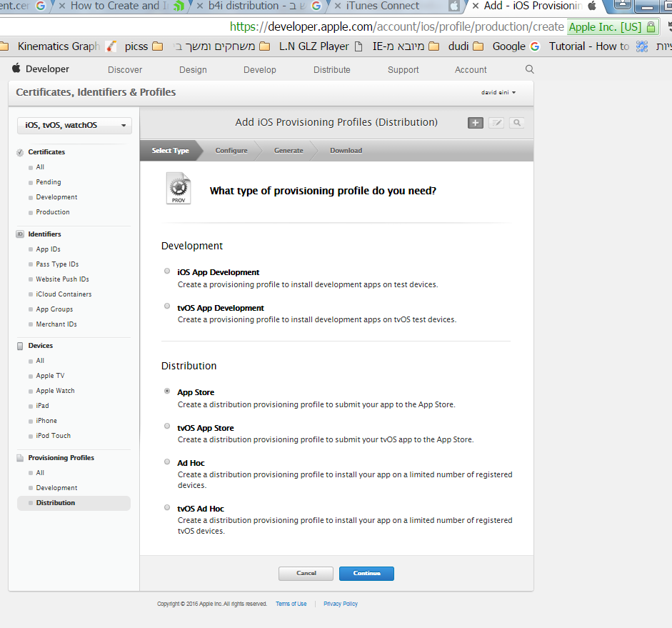Select the tvOS App Development radio button

click(167, 306)
